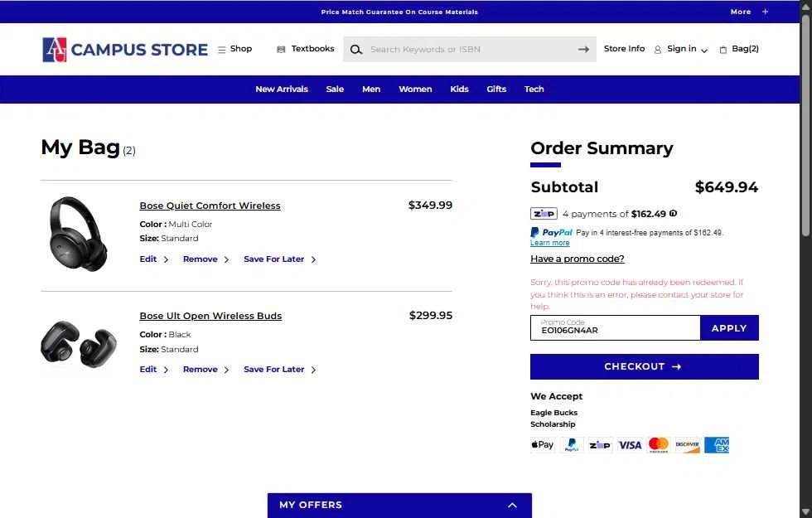Open Store Info
This screenshot has width=812, height=518.
pos(624,49)
